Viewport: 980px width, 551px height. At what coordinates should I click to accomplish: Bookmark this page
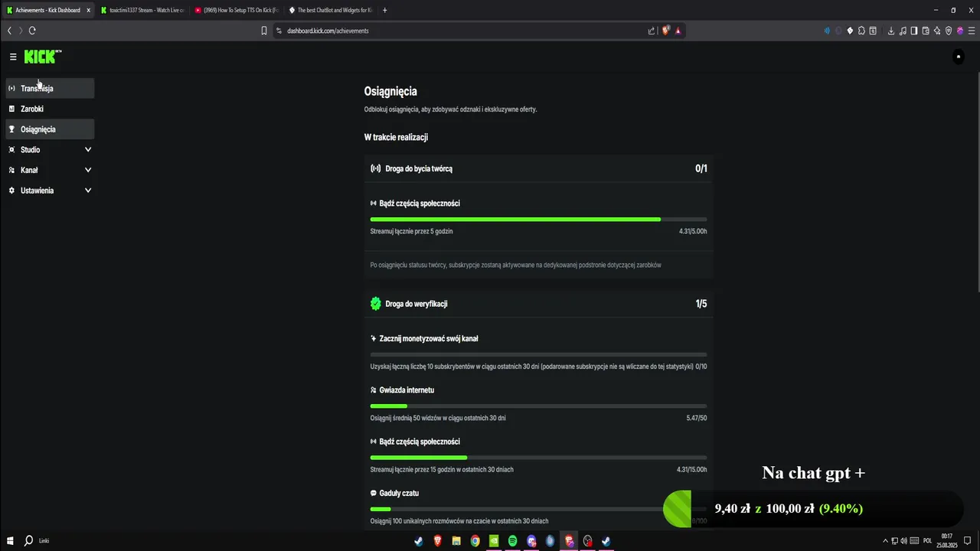(x=264, y=31)
